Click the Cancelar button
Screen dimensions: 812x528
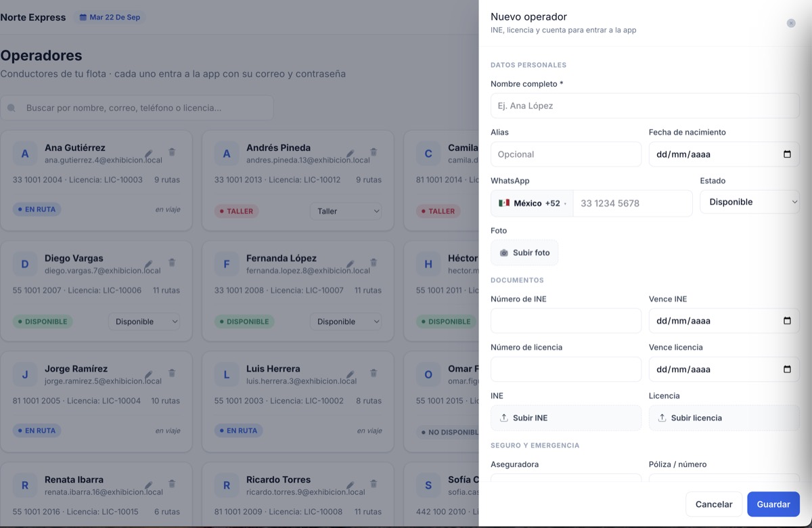(x=714, y=504)
